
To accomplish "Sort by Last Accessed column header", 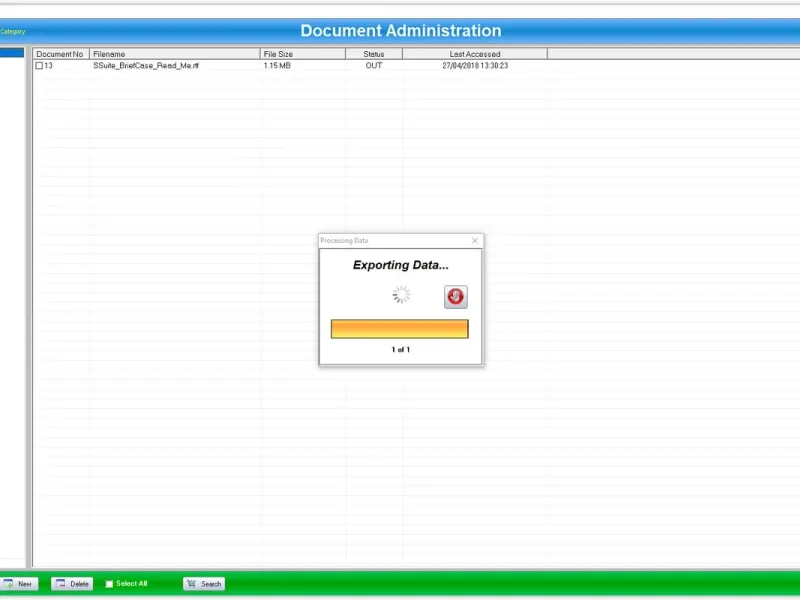I will point(475,54).
